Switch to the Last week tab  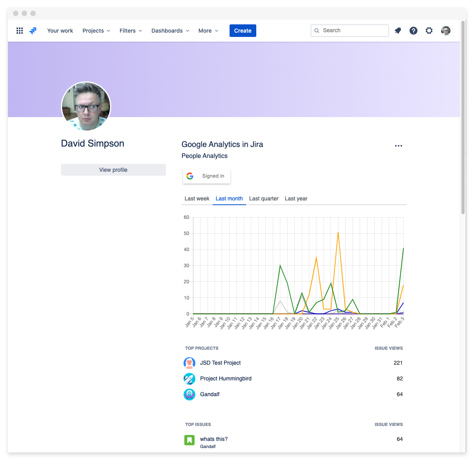click(x=197, y=199)
